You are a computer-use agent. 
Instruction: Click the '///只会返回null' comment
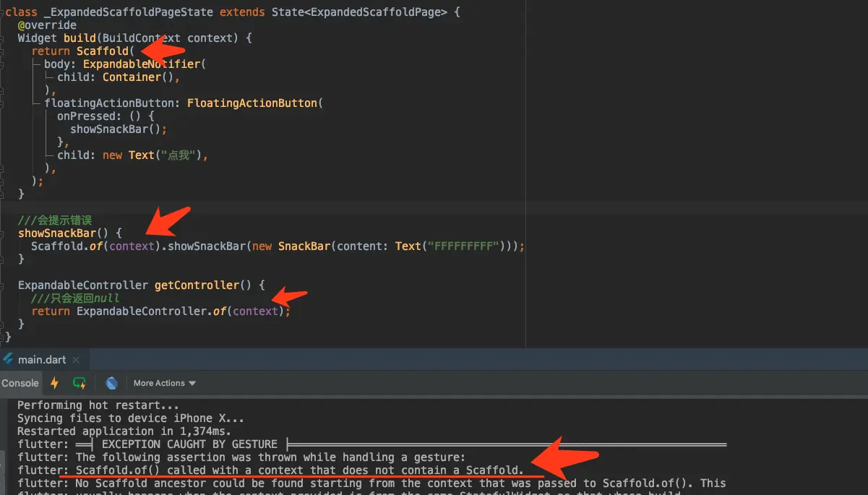pyautogui.click(x=75, y=298)
